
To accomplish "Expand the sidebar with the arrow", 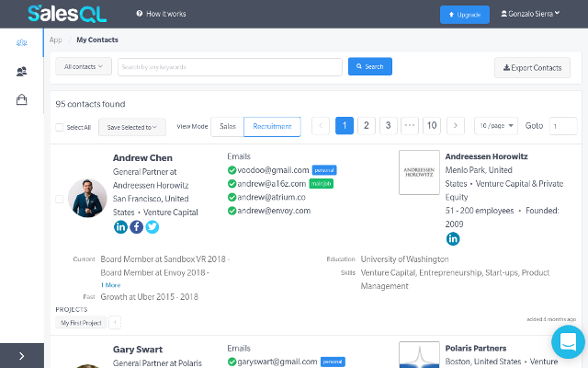I will pyautogui.click(x=22, y=356).
